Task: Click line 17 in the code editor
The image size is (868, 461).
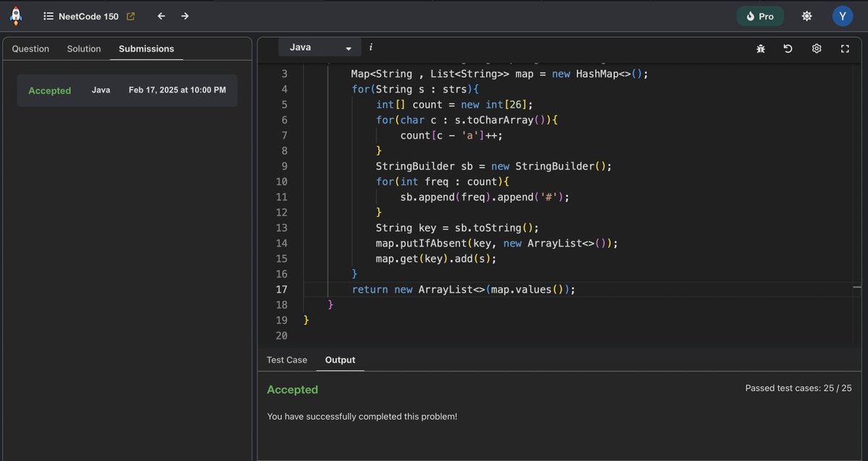Action: pyautogui.click(x=463, y=289)
